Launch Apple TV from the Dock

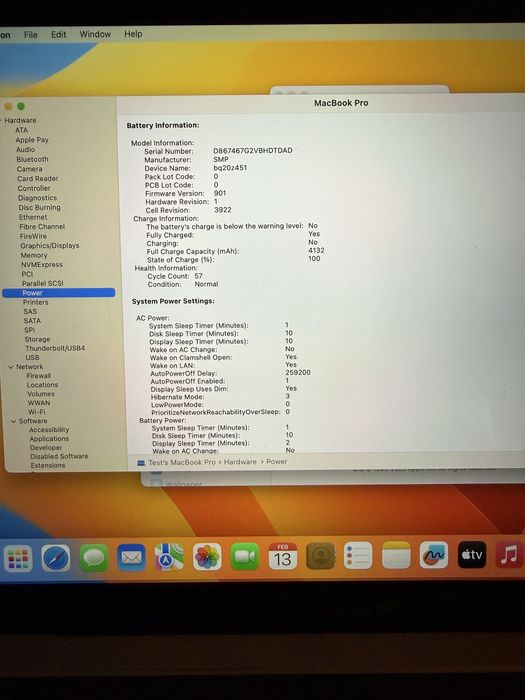(x=472, y=554)
